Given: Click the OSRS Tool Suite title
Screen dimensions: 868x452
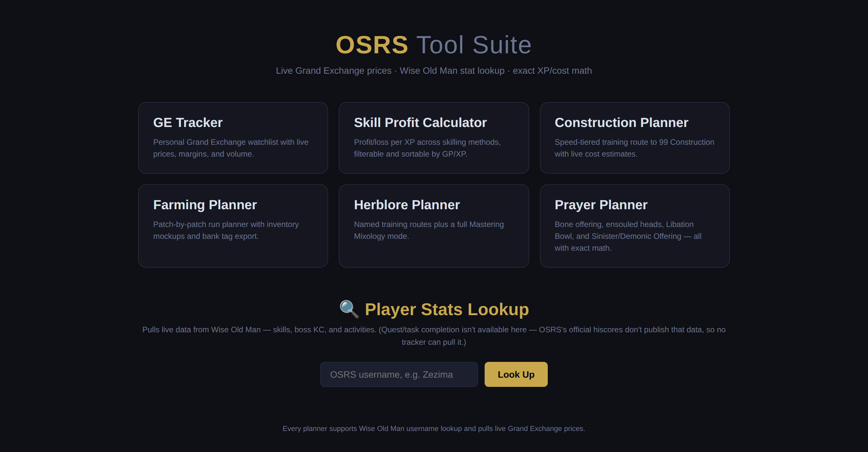Looking at the screenshot, I should (434, 45).
